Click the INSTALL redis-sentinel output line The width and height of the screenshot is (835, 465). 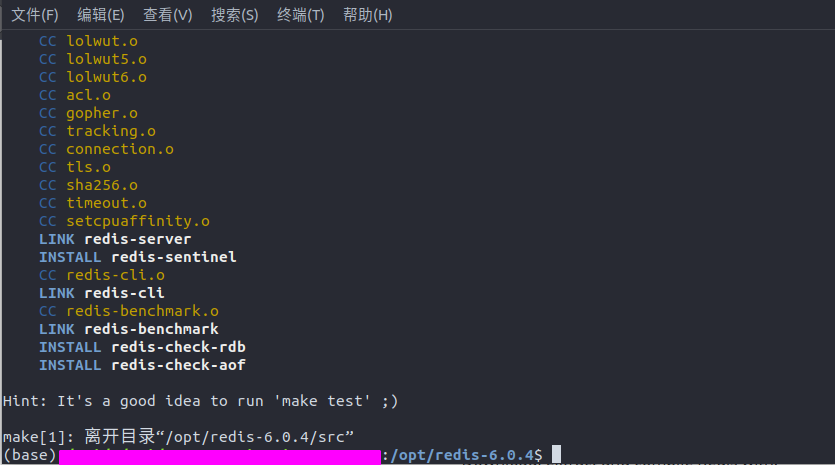(137, 257)
